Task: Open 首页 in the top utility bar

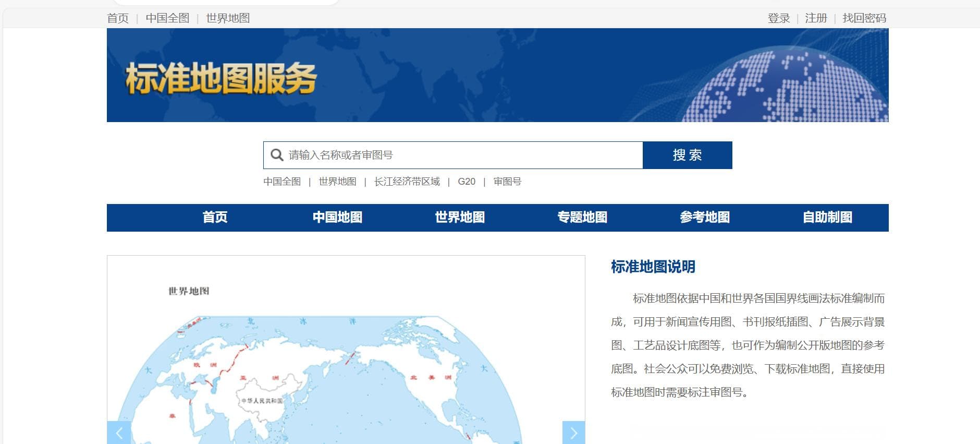Action: tap(118, 18)
